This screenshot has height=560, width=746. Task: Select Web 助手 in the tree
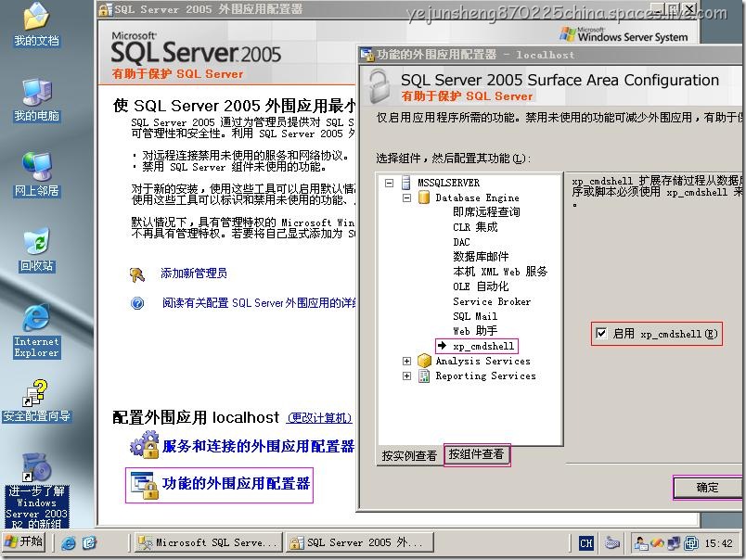pos(475,331)
